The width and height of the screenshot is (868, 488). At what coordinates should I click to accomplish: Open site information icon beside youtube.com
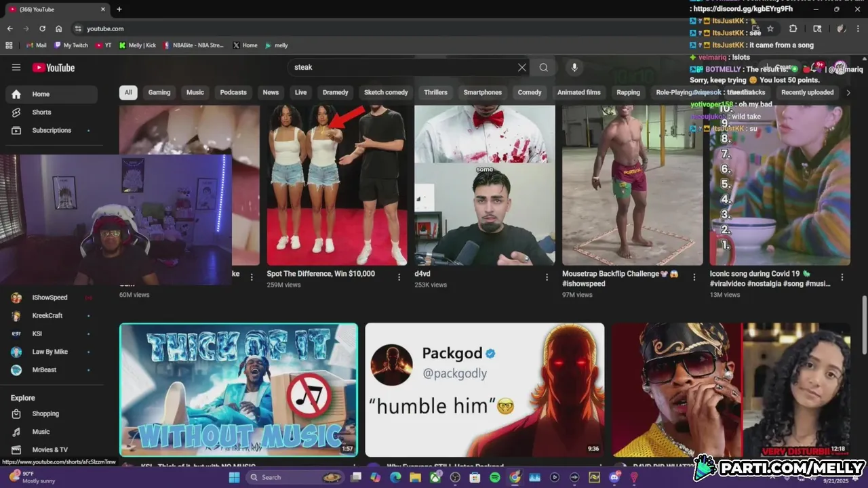78,28
